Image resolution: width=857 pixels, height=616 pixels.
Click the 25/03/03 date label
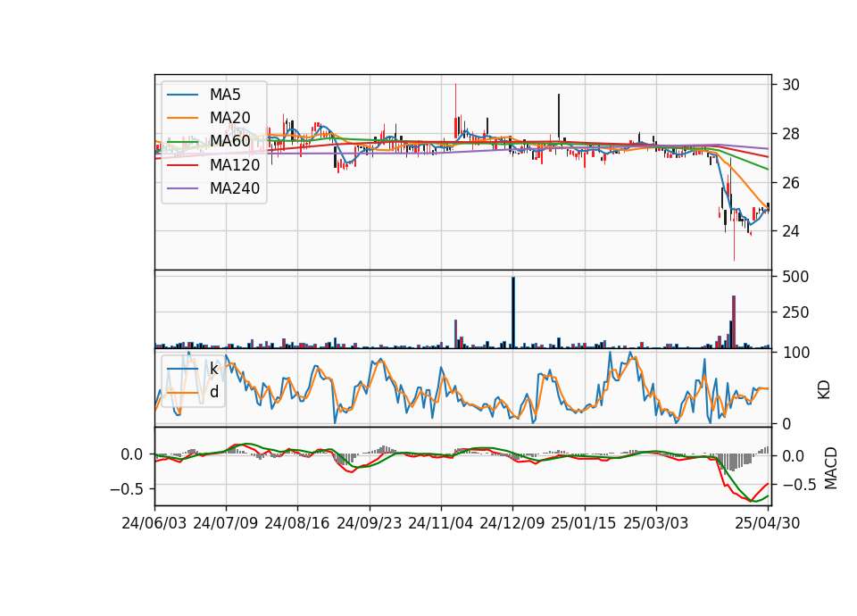656,523
